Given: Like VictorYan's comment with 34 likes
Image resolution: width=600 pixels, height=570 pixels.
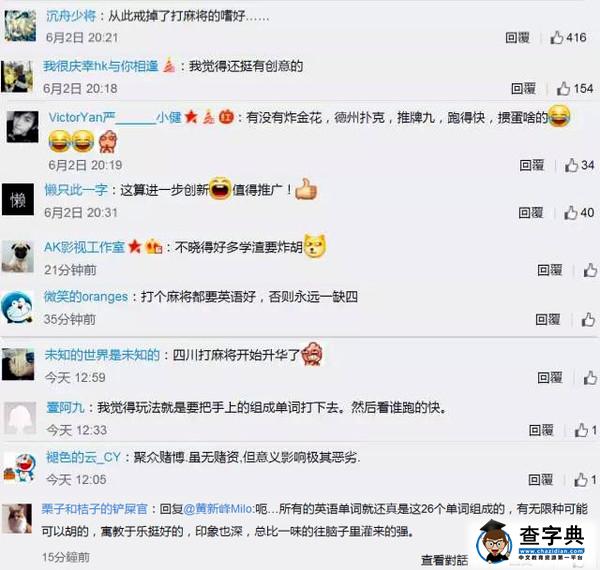Looking at the screenshot, I should 571,165.
